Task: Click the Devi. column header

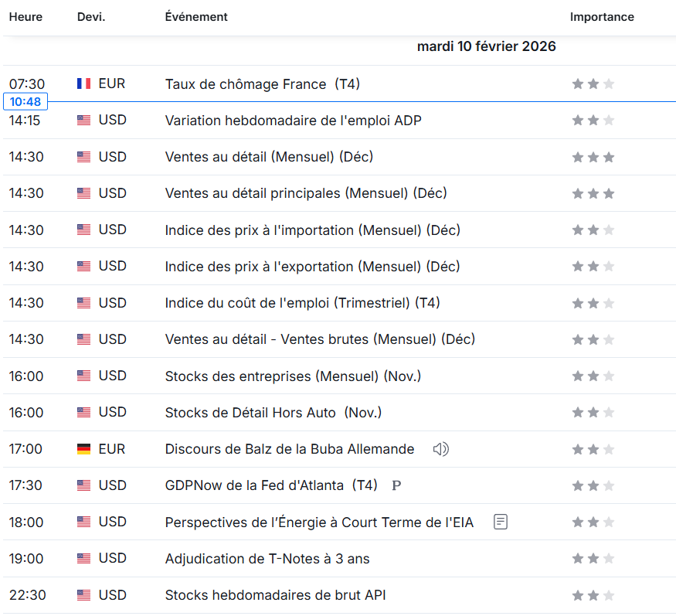Action: (91, 17)
